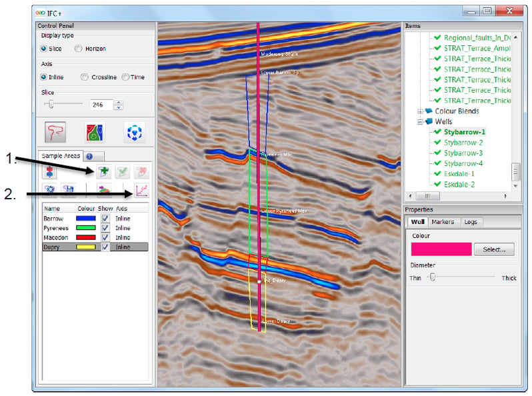This screenshot has width=532, height=396.
Task: Open the crossplot scatter graph icon
Action: pos(141,191)
